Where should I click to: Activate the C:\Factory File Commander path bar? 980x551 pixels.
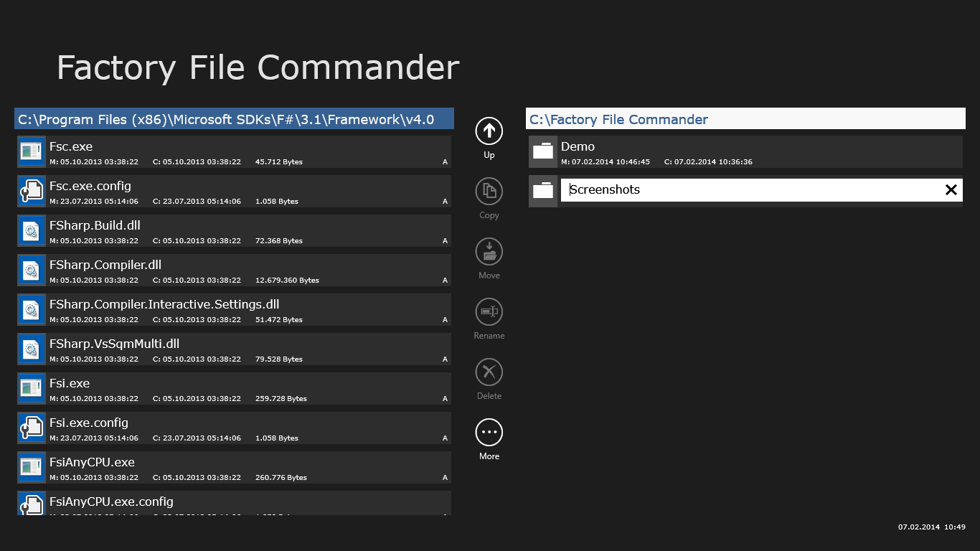click(745, 119)
